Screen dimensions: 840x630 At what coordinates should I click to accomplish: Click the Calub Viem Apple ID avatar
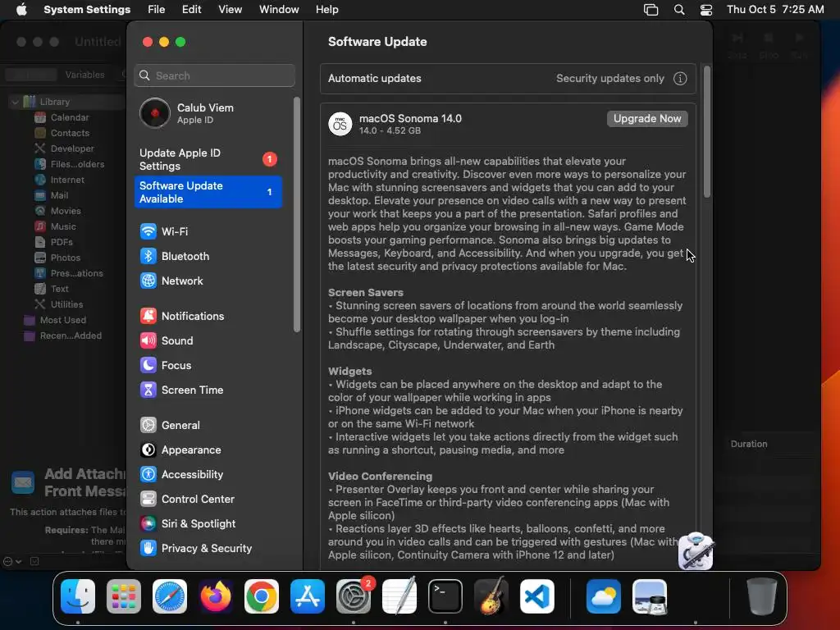click(155, 113)
